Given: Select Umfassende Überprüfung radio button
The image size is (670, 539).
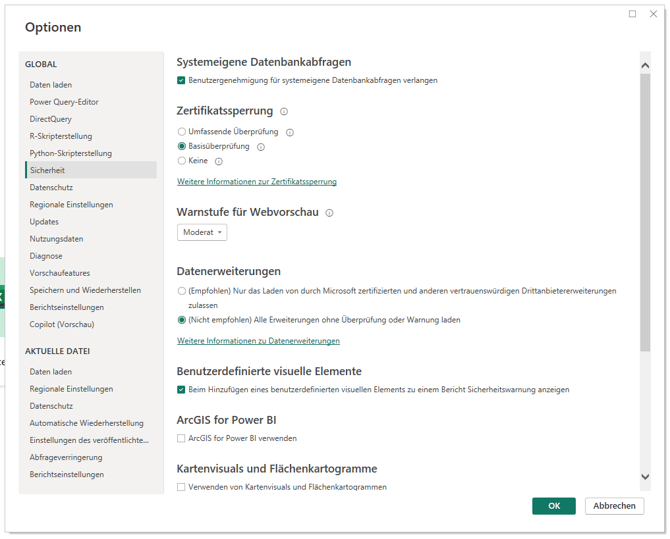Looking at the screenshot, I should tap(181, 132).
